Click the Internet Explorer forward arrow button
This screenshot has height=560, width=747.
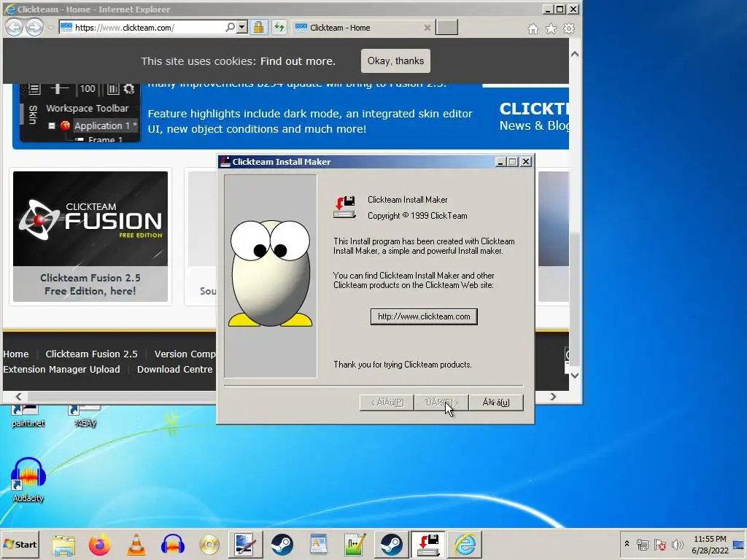34,27
